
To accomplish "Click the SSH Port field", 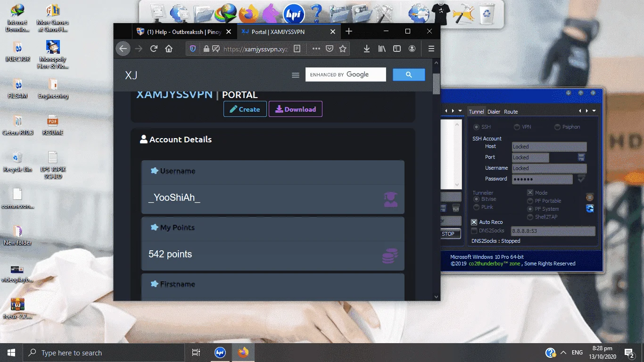I will click(530, 157).
